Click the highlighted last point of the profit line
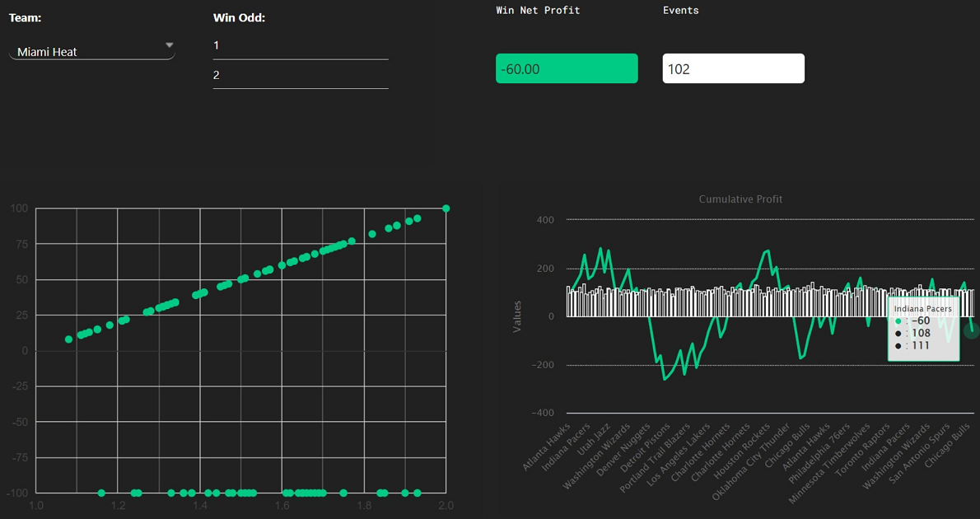This screenshot has width=980, height=519. point(972,330)
